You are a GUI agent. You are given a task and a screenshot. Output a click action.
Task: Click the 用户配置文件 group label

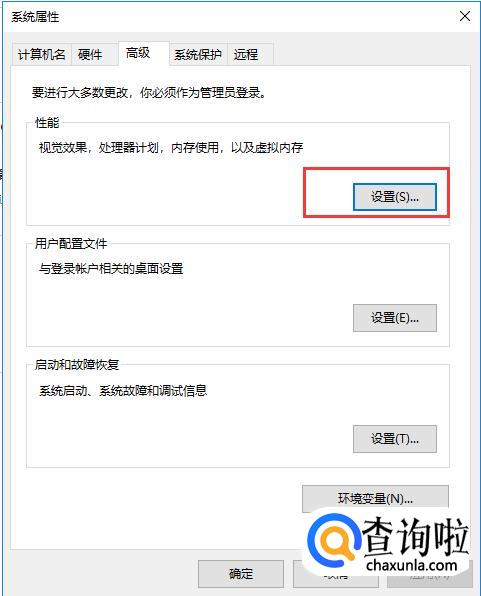pos(71,243)
